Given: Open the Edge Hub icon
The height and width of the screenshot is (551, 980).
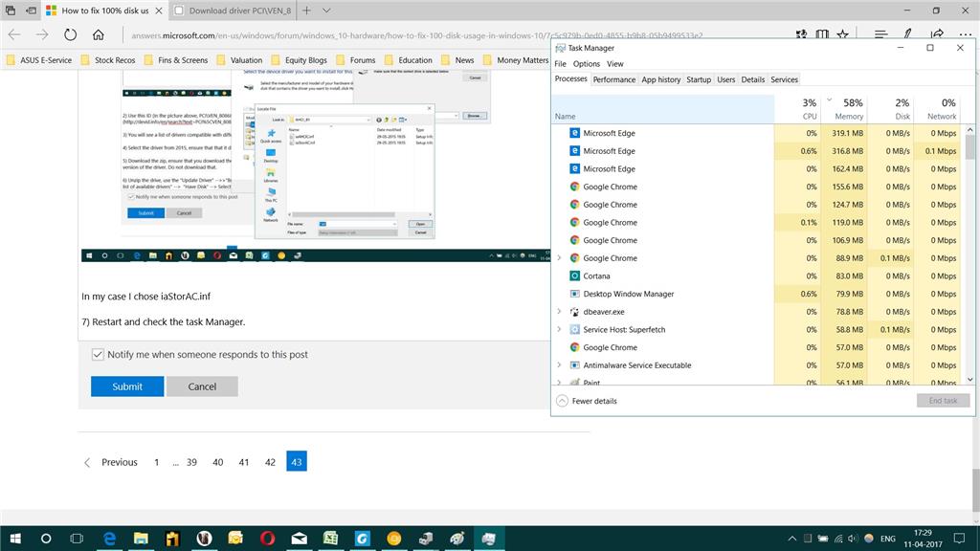Looking at the screenshot, I should tap(880, 35).
